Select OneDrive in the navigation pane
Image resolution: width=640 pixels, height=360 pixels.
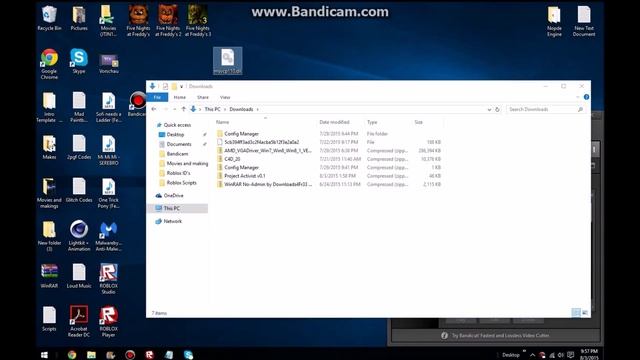[173, 196]
